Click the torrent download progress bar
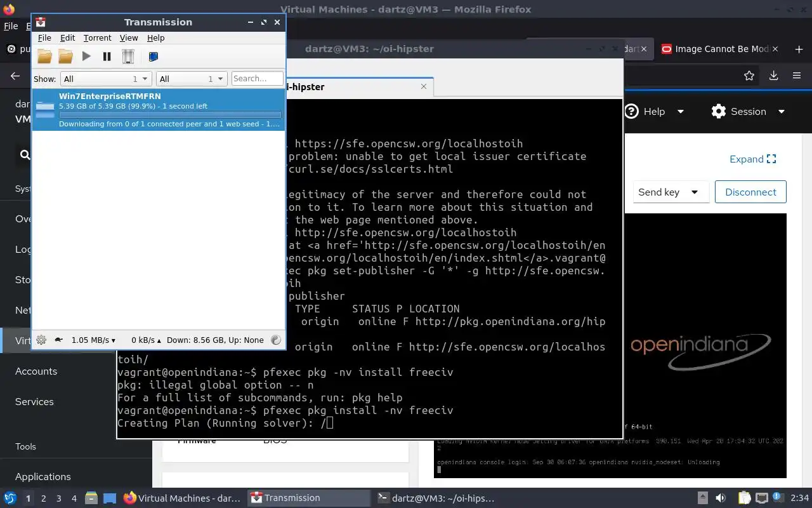 (170, 115)
